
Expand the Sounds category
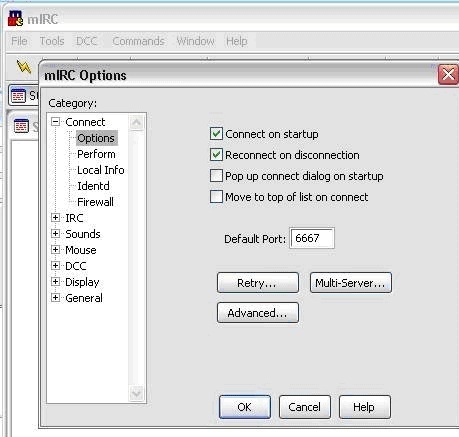coord(55,233)
